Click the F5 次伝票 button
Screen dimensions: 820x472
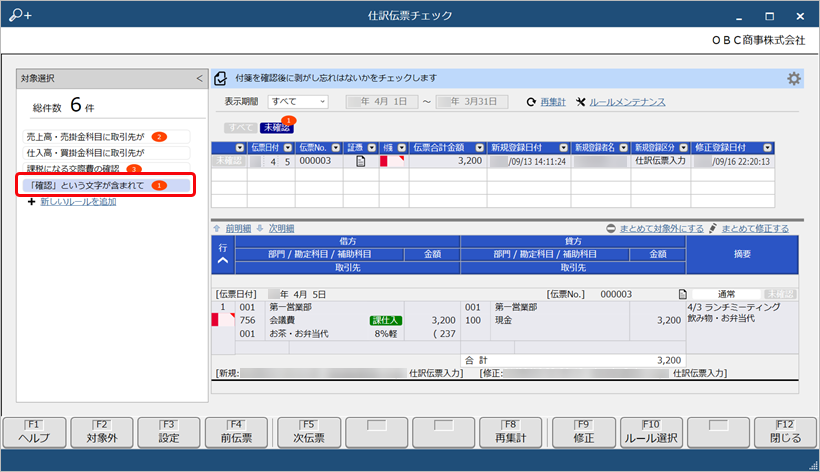(309, 432)
